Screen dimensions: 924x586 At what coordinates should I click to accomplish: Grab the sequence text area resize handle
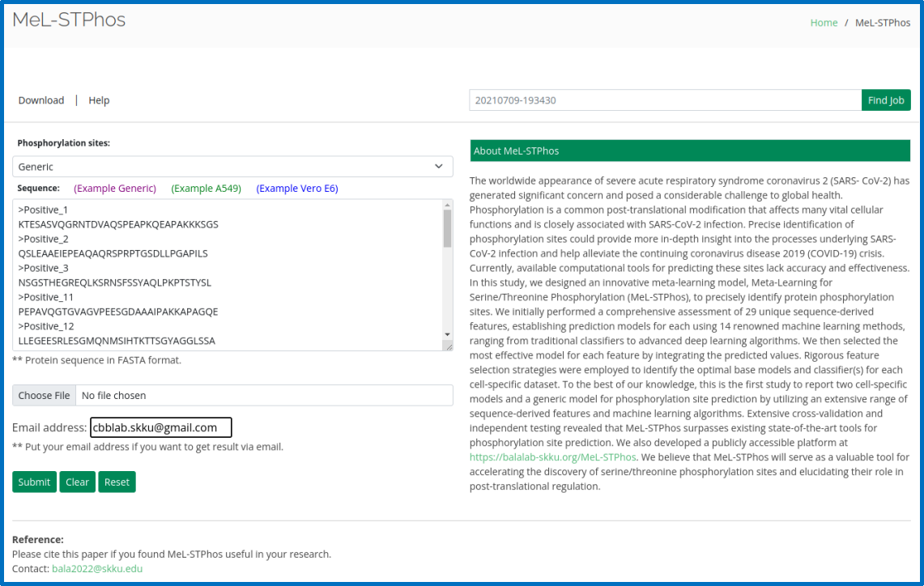448,346
